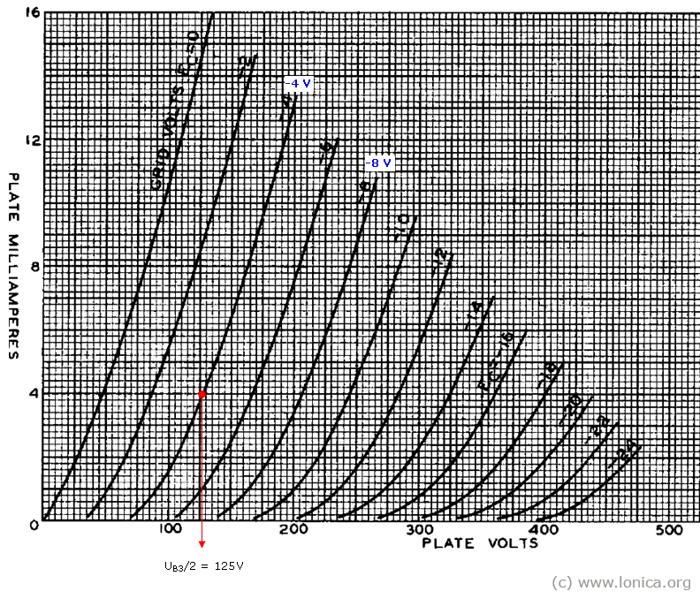The width and height of the screenshot is (700, 599).
Task: Click the blue "-4 V" curve label
Action: coord(298,83)
